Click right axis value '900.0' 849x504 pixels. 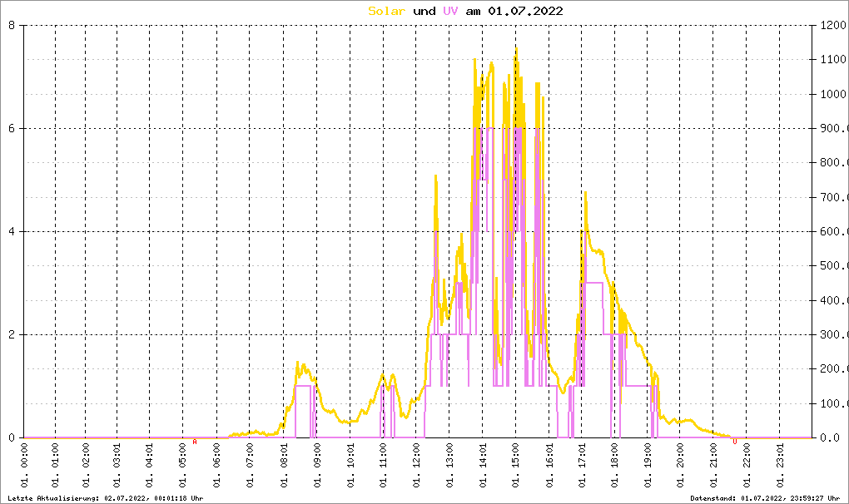pyautogui.click(x=833, y=128)
